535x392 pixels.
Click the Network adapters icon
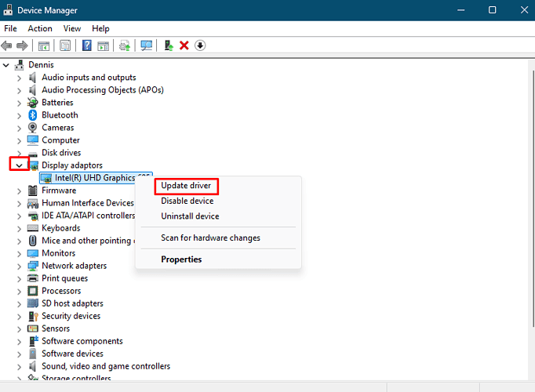(32, 266)
